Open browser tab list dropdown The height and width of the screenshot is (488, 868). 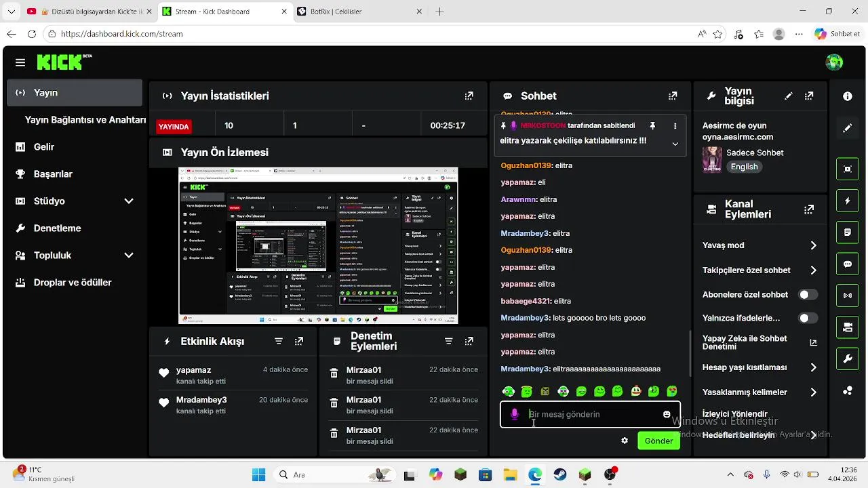pos(11,12)
